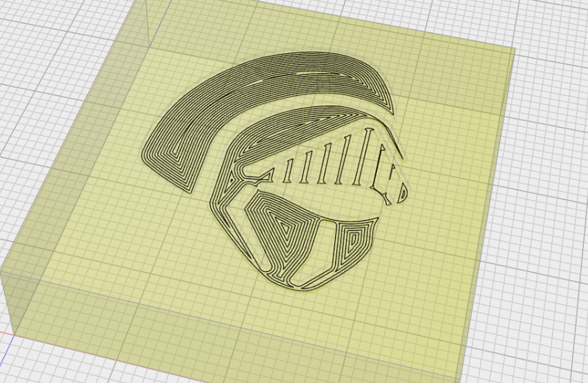Click the red X axis line
The image size is (588, 383).
pyautogui.click(x=7, y=333)
